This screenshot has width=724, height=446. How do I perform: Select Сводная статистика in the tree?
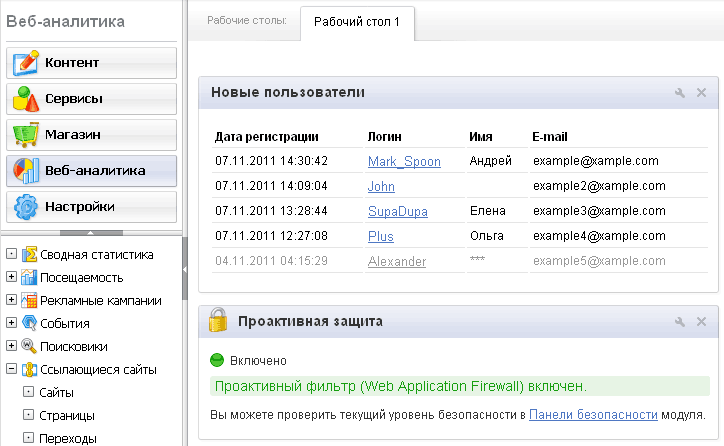(97, 254)
